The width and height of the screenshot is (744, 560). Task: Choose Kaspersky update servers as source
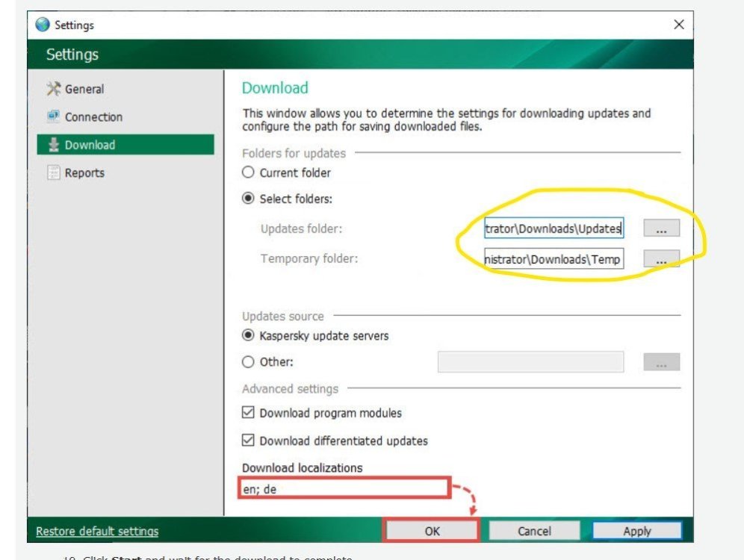point(248,336)
